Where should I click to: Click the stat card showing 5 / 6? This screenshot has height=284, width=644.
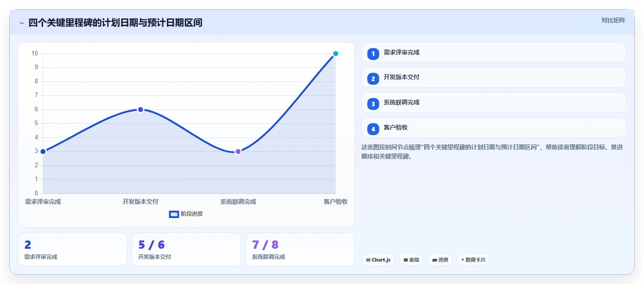coord(186,249)
